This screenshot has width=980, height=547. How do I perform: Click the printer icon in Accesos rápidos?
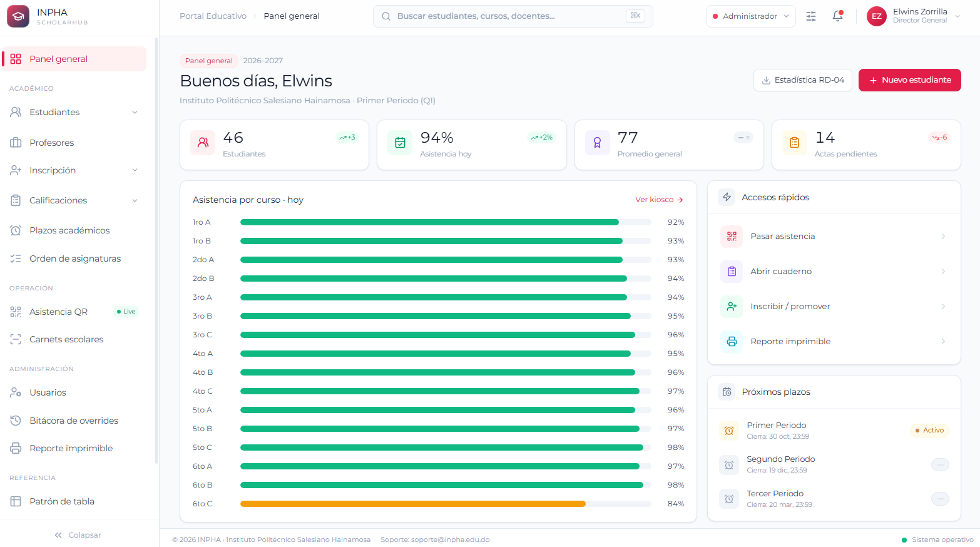(732, 342)
